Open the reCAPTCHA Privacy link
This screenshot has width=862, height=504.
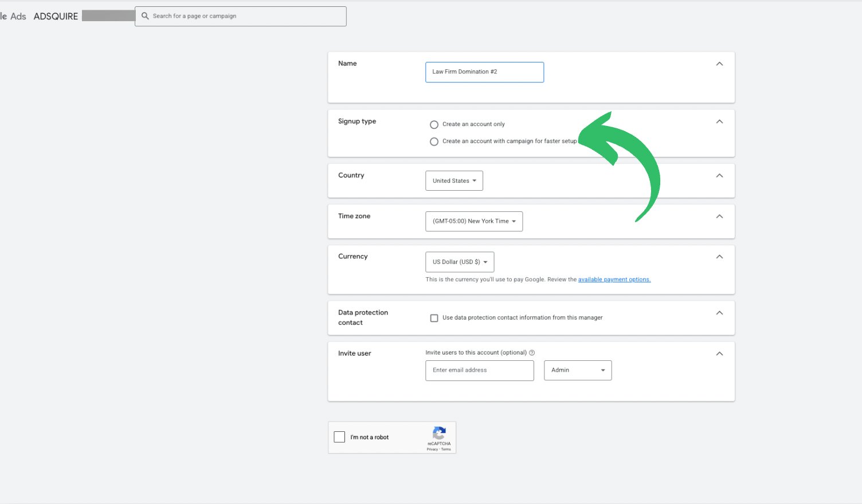[430, 449]
